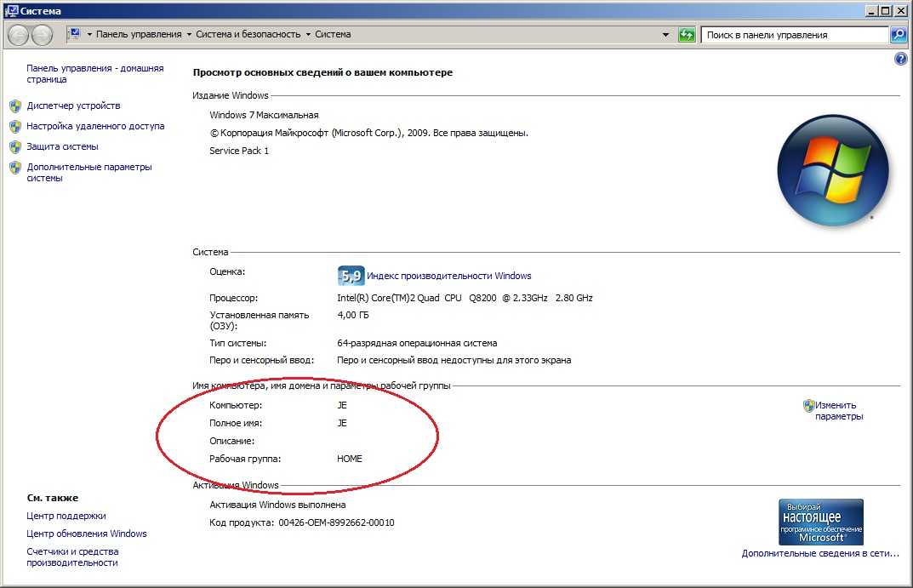
Task: Expand the dropdown arrow before Система и безопасность
Action: (x=189, y=35)
